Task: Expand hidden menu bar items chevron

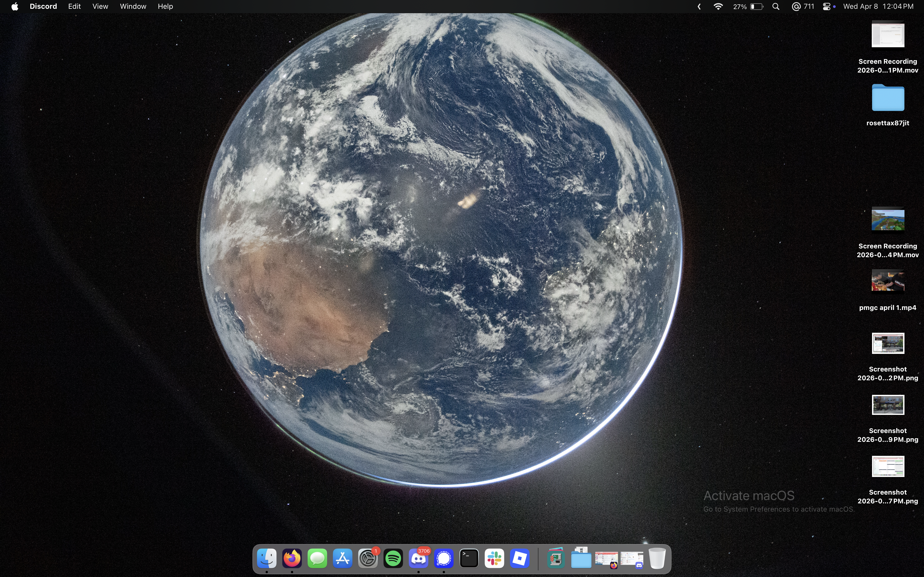Action: (699, 7)
